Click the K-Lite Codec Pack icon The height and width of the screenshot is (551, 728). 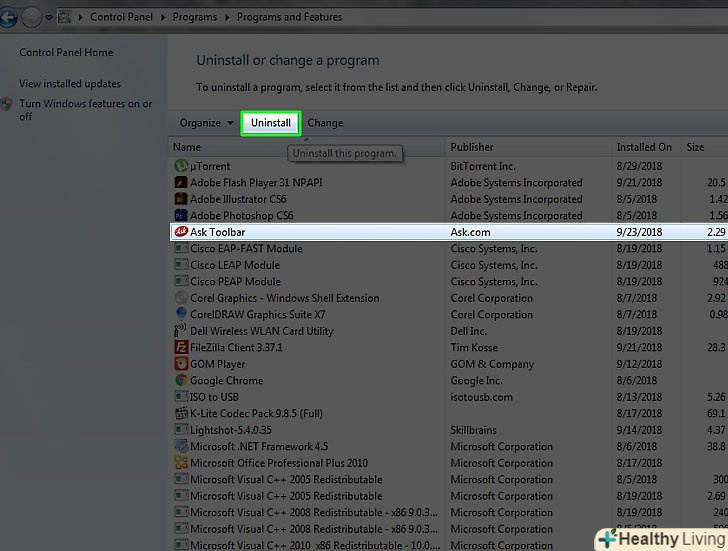tap(181, 413)
